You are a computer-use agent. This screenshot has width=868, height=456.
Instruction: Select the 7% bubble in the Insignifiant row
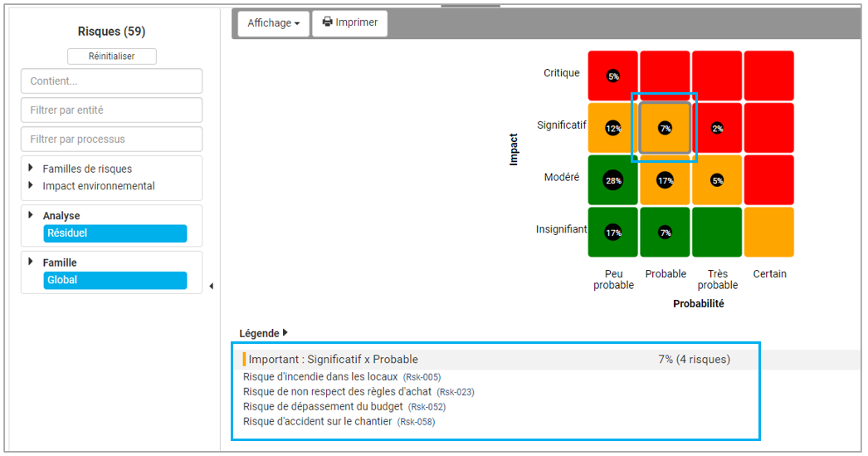tap(665, 233)
